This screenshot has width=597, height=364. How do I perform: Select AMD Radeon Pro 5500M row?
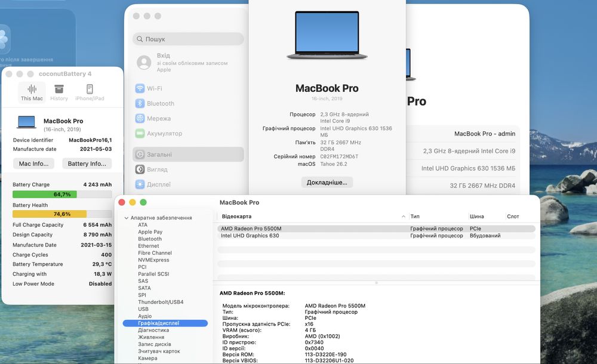(x=376, y=229)
